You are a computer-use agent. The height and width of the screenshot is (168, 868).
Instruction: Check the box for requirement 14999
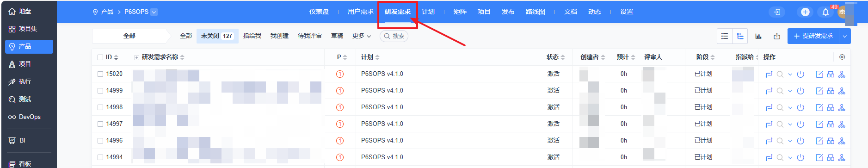point(100,91)
